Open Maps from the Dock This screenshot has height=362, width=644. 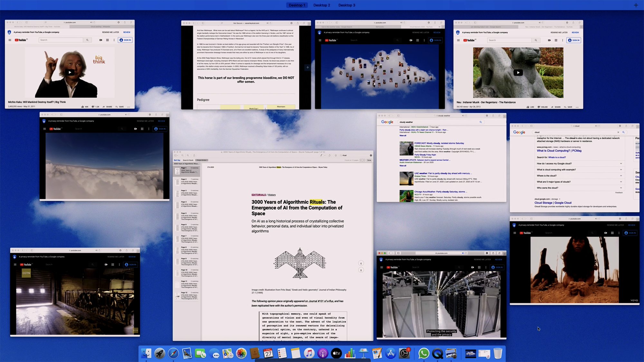tap(228, 353)
